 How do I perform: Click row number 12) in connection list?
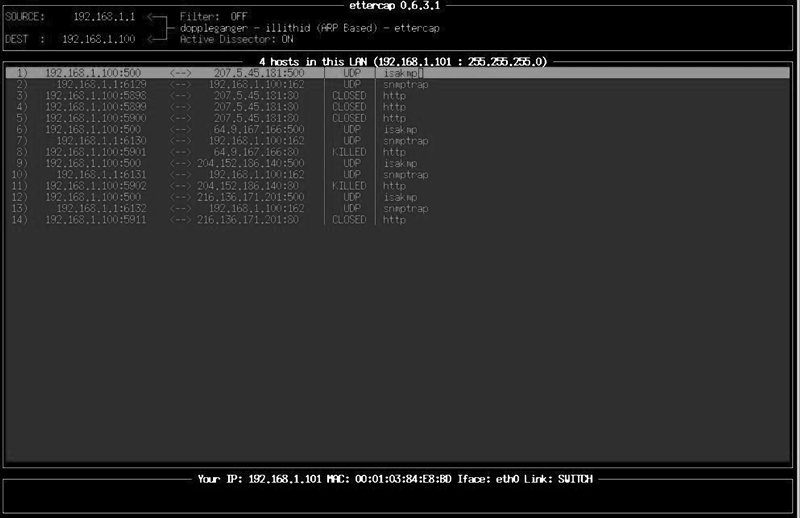click(x=19, y=197)
